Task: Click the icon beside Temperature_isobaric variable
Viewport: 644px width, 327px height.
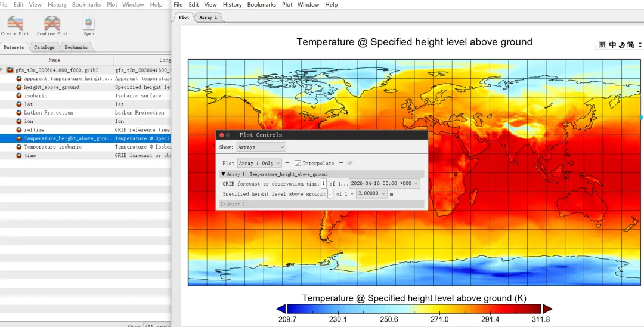Action: pyautogui.click(x=19, y=147)
